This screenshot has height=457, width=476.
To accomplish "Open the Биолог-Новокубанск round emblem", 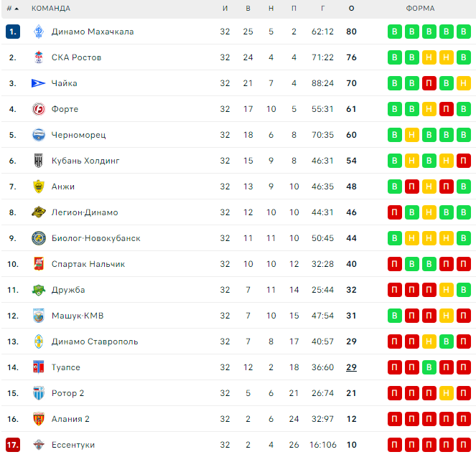I will (x=39, y=238).
